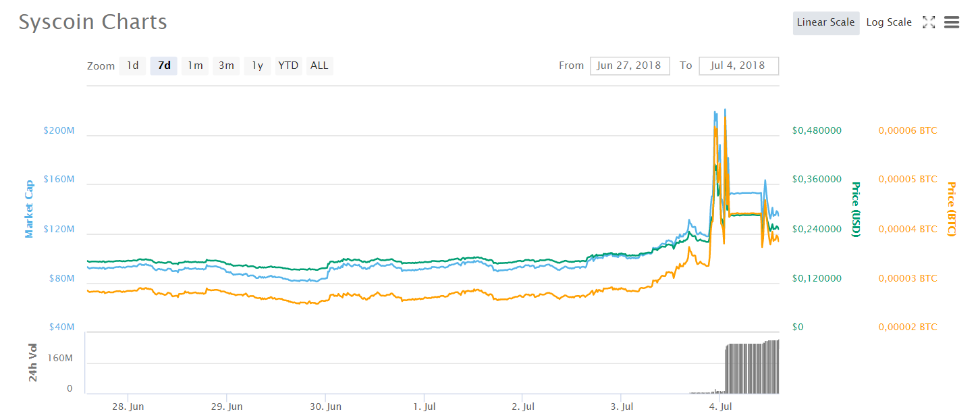Click the 0,00004 BTC label
The image size is (980, 420).
click(x=908, y=229)
